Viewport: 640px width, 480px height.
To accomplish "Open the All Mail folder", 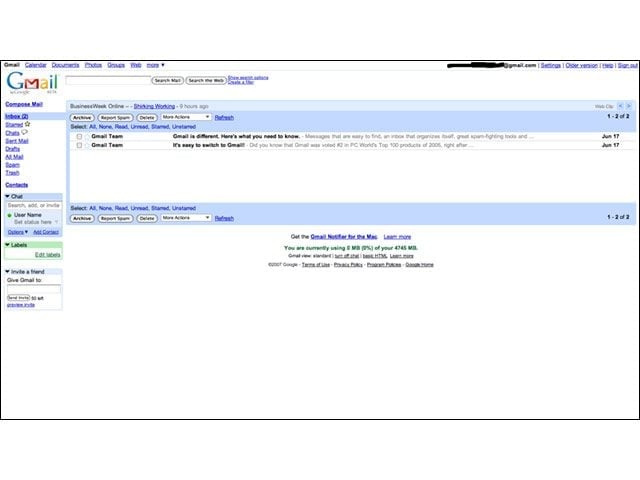I will tap(14, 157).
